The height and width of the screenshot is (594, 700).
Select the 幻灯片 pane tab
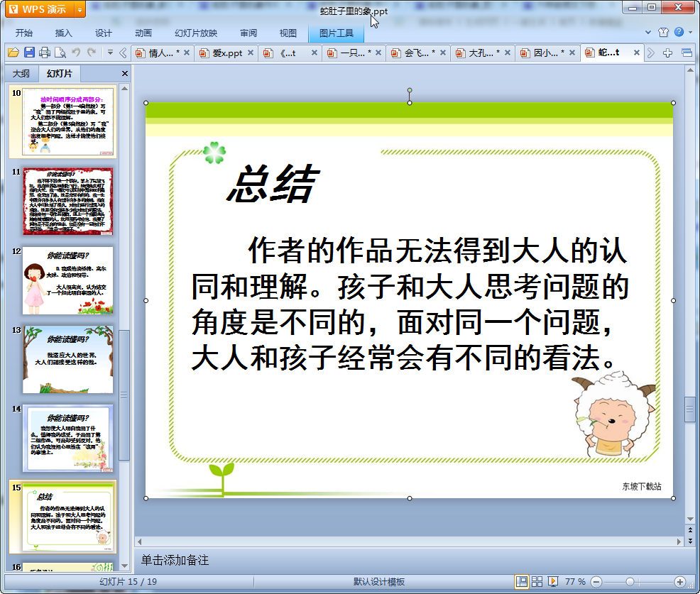(x=60, y=74)
